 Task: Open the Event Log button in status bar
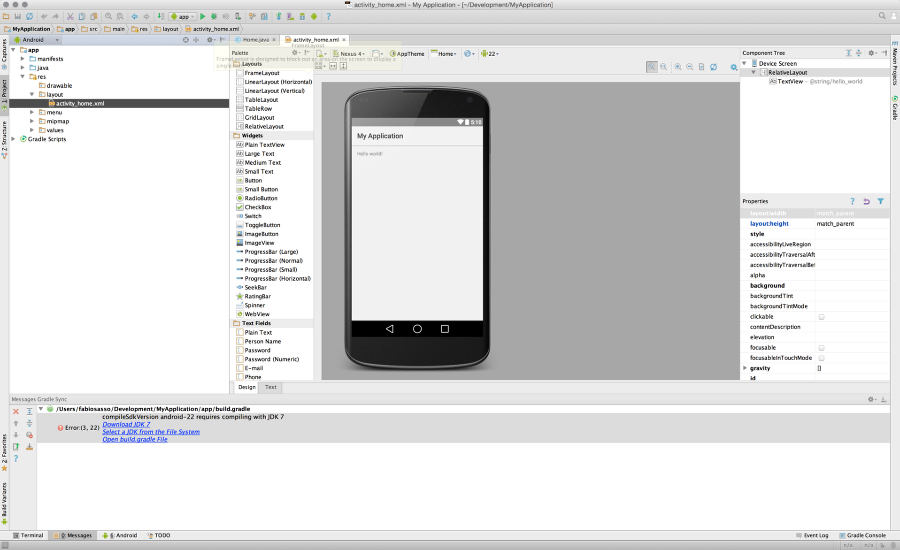[812, 535]
